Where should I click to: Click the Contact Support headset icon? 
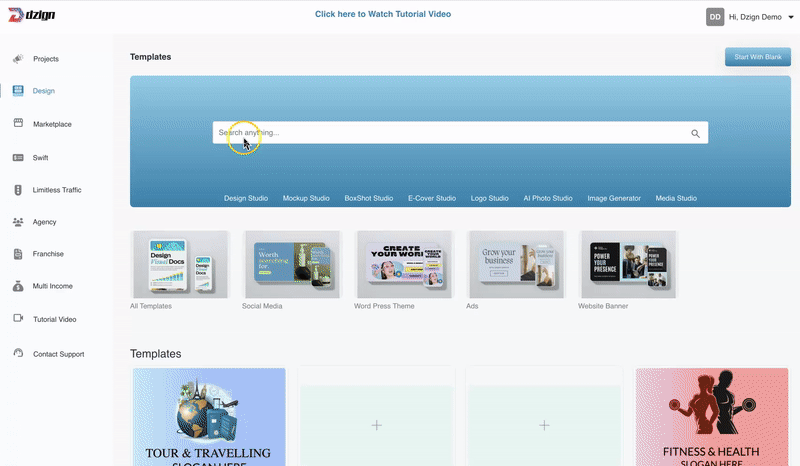tap(18, 354)
